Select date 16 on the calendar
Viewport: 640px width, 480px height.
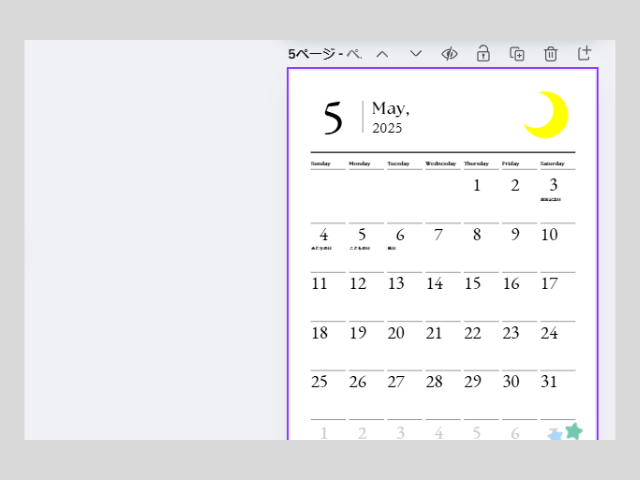click(511, 284)
